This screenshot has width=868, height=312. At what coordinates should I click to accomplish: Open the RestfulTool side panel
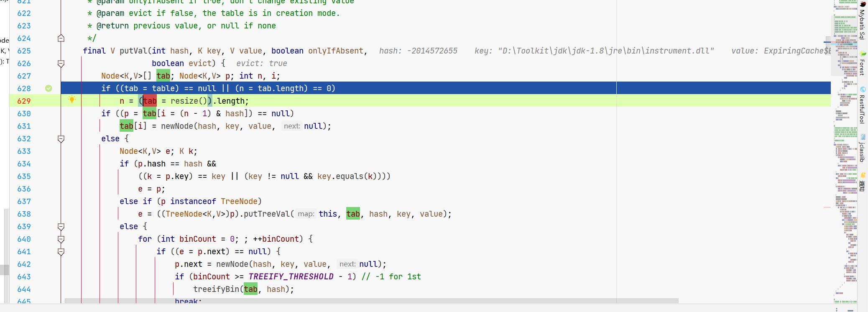tap(862, 105)
